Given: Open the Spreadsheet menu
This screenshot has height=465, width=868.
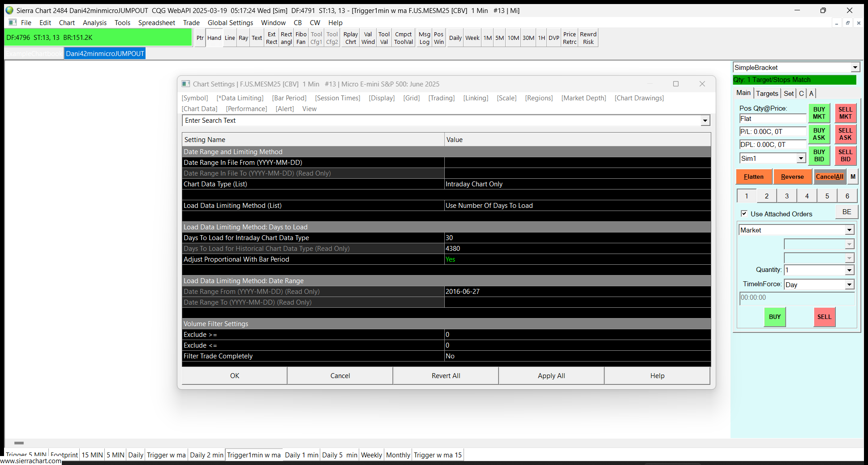Looking at the screenshot, I should click(157, 23).
